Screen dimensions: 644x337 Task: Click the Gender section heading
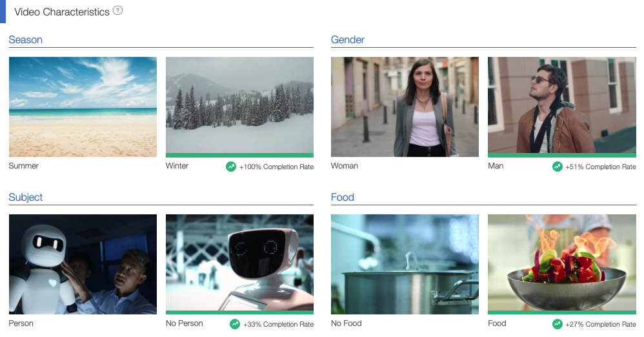pos(348,40)
